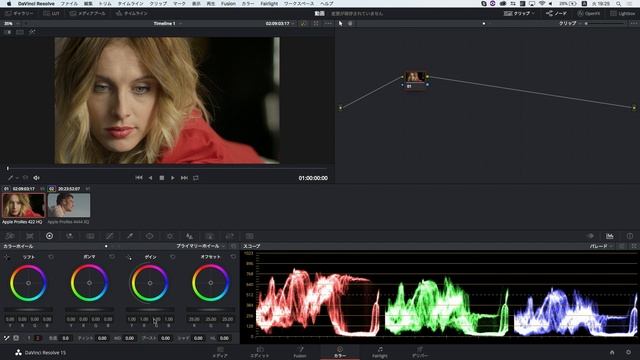Image resolution: width=640 pixels, height=360 pixels.
Task: Open the Fairlight menu in menu bar
Action: [x=269, y=3]
